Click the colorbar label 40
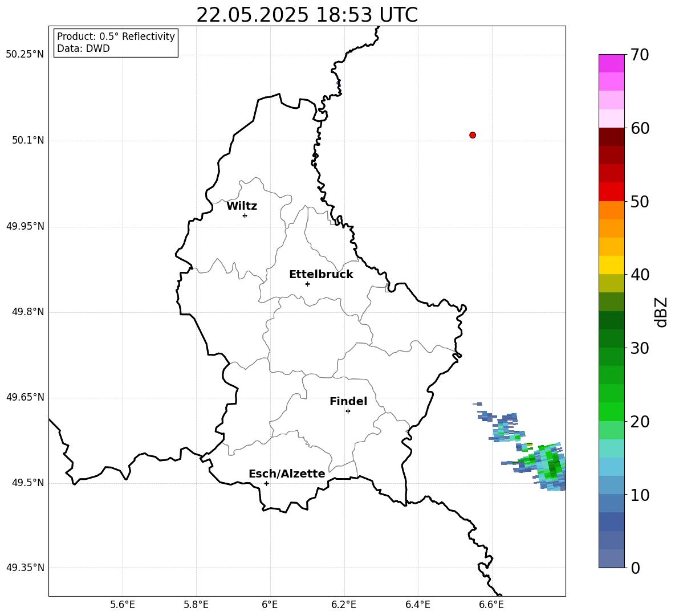Image resolution: width=675 pixels, height=616 pixels. pyautogui.click(x=640, y=275)
